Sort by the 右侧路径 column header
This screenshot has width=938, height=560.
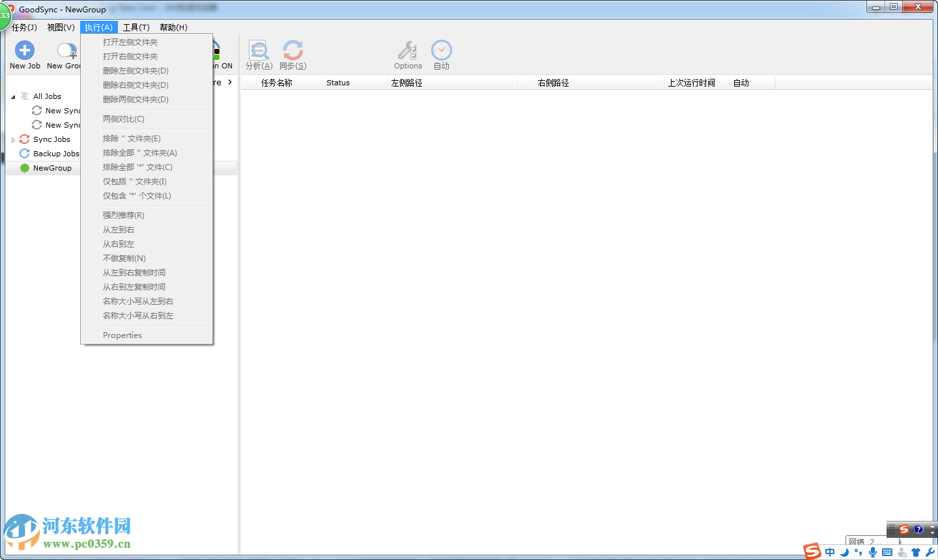pyautogui.click(x=599, y=83)
